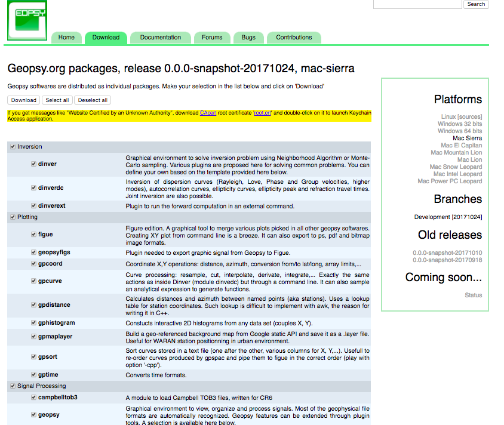
Task: Switch to the Forums tab
Action: click(212, 37)
